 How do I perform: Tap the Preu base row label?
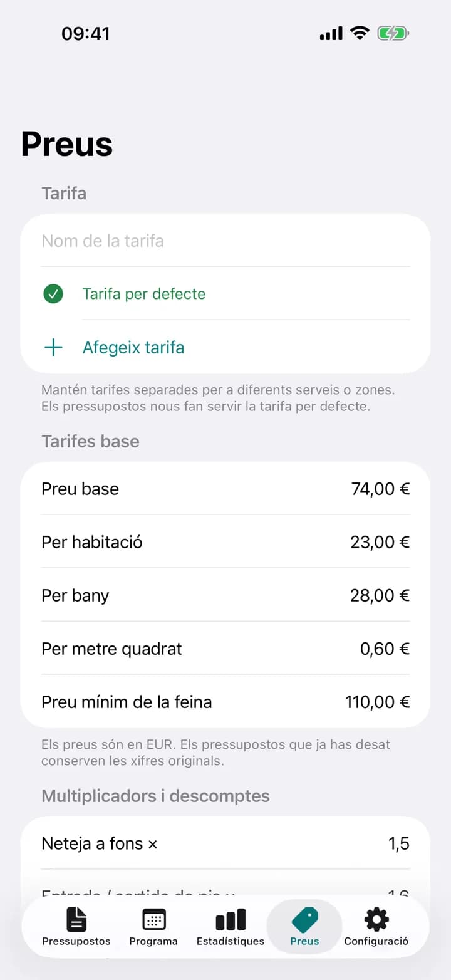point(80,489)
